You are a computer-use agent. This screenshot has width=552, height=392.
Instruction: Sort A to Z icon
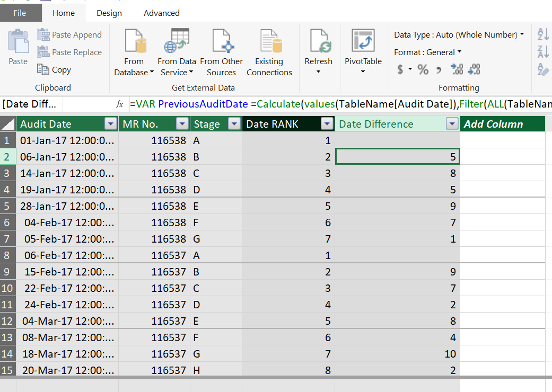pyautogui.click(x=543, y=34)
